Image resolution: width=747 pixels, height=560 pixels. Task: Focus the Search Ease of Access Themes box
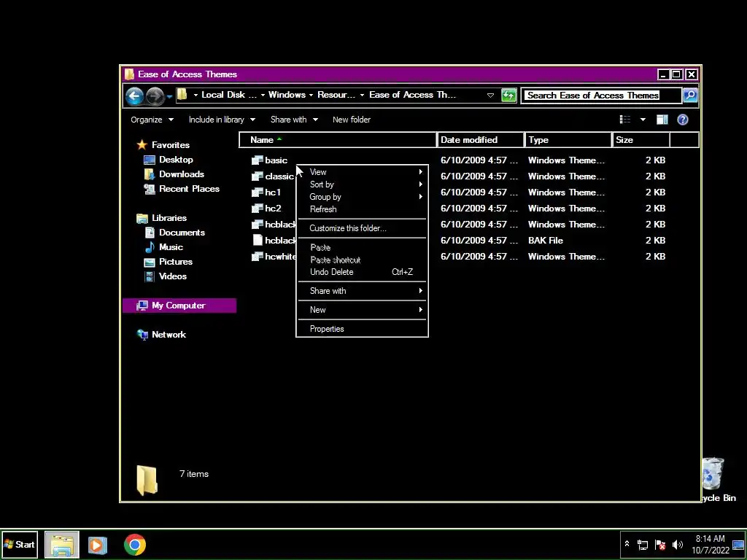601,96
